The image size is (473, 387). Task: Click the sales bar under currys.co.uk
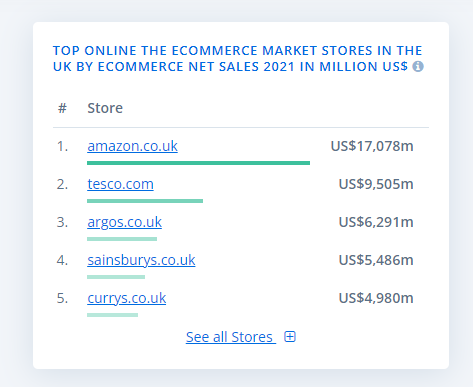tap(112, 315)
